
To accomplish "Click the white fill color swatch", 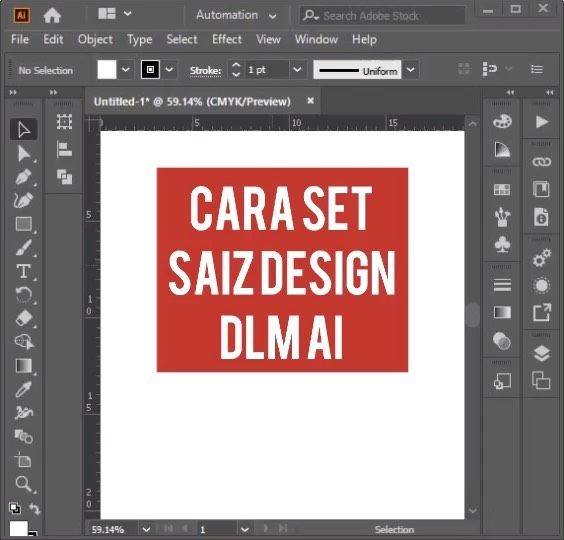I will point(107,69).
